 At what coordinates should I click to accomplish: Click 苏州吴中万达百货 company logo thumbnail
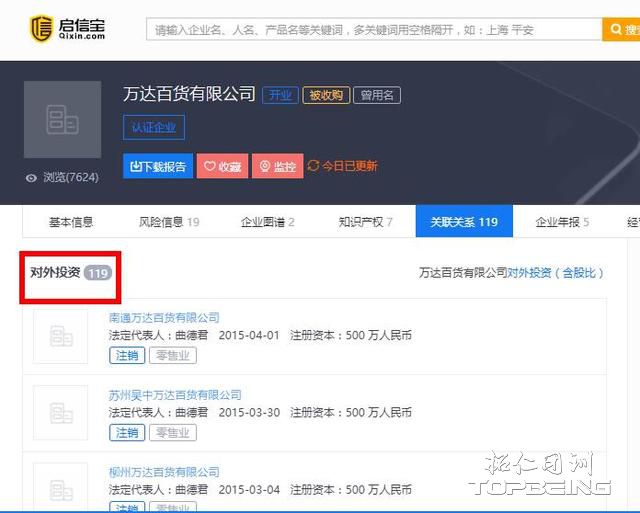(x=60, y=413)
